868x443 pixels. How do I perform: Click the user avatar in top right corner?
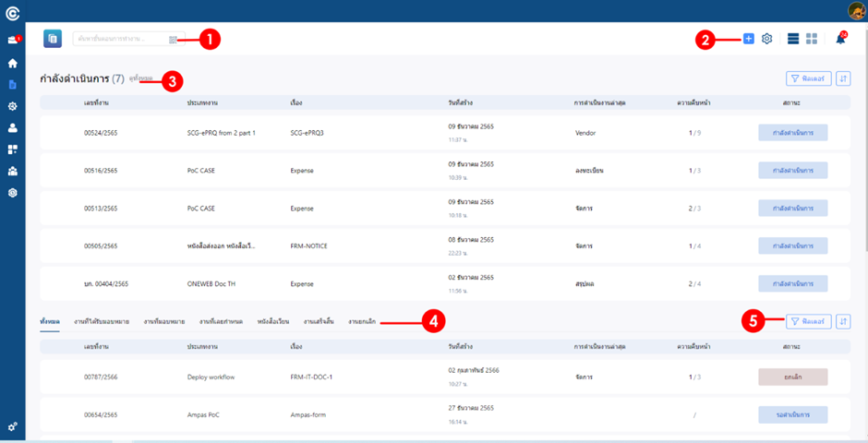coord(856,11)
